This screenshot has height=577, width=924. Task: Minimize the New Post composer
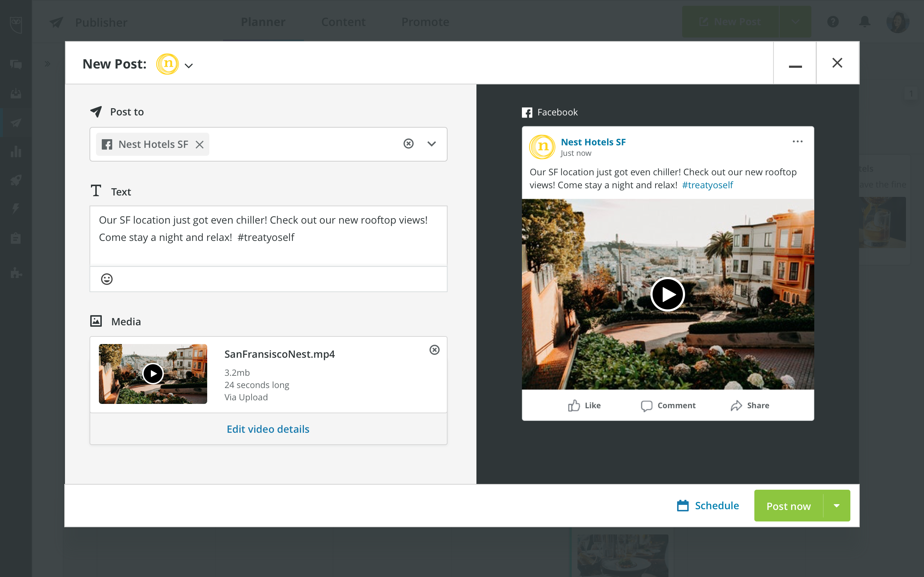tap(795, 63)
